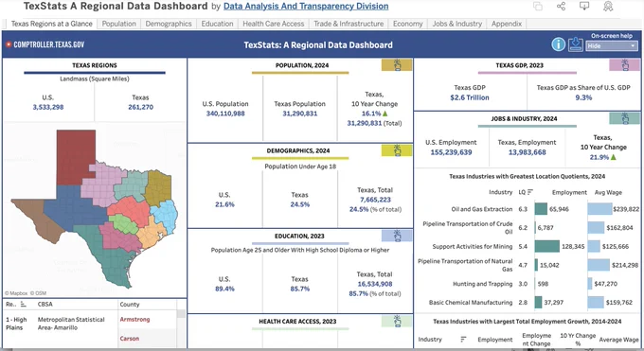Click U.S. Population value 340,110,988

(225, 114)
